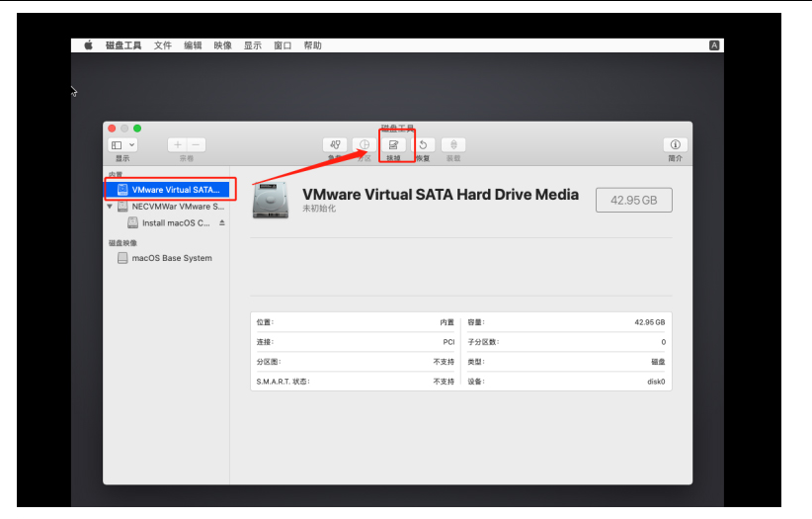
Task: Click the Apple menu logo
Action: click(88, 45)
